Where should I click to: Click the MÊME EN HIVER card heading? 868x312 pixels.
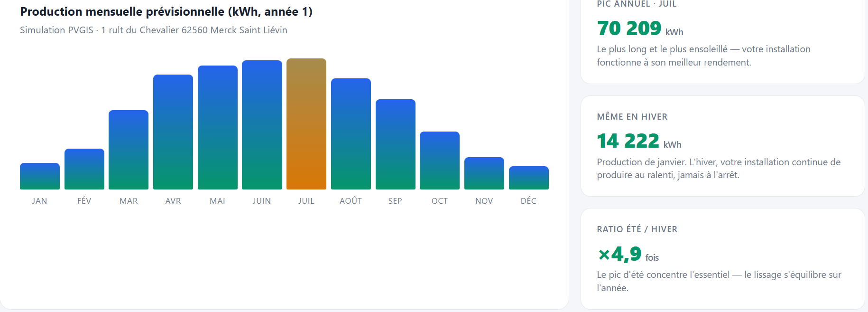(632, 117)
